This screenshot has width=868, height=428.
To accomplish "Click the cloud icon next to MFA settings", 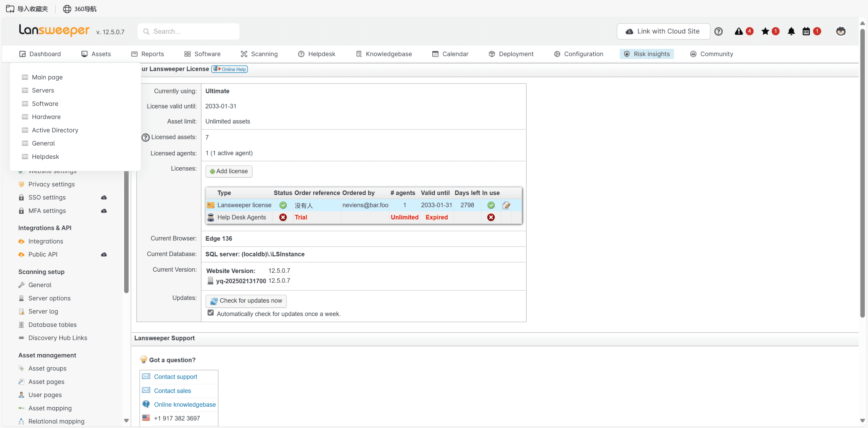I will coord(104,211).
